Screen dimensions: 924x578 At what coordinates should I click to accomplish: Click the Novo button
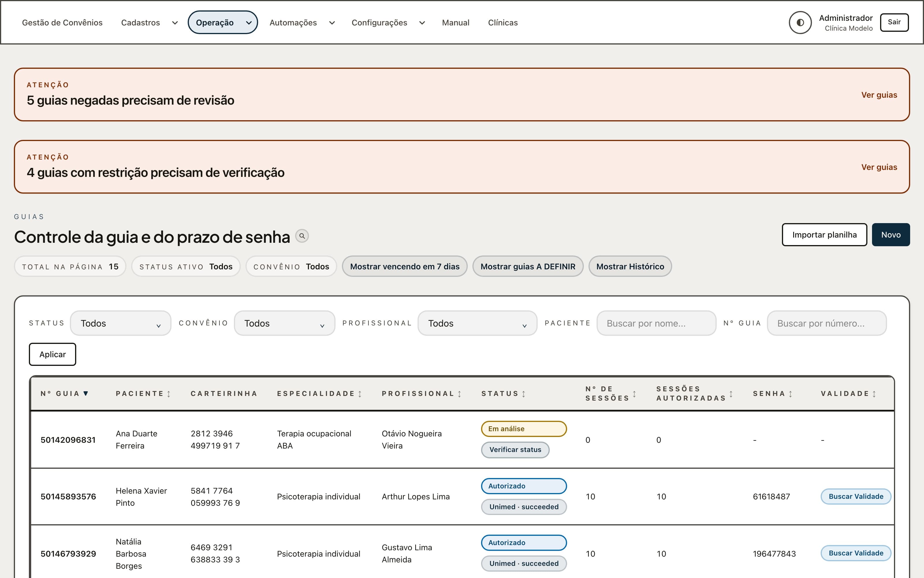point(891,235)
